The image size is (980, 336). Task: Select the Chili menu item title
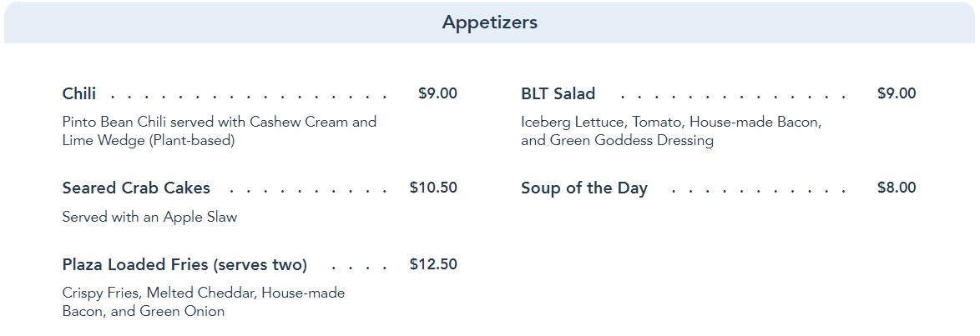coord(79,94)
